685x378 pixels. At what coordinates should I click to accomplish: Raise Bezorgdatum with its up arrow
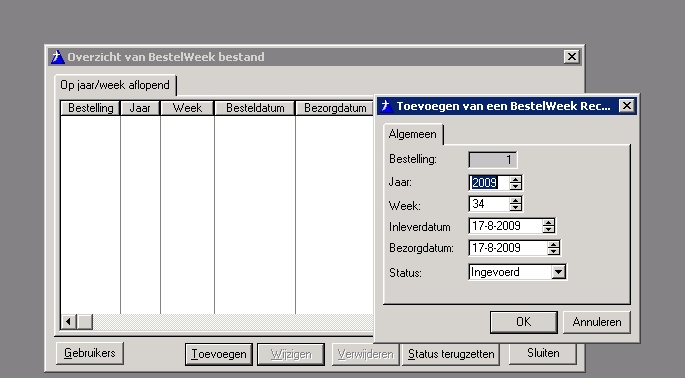[x=554, y=244]
